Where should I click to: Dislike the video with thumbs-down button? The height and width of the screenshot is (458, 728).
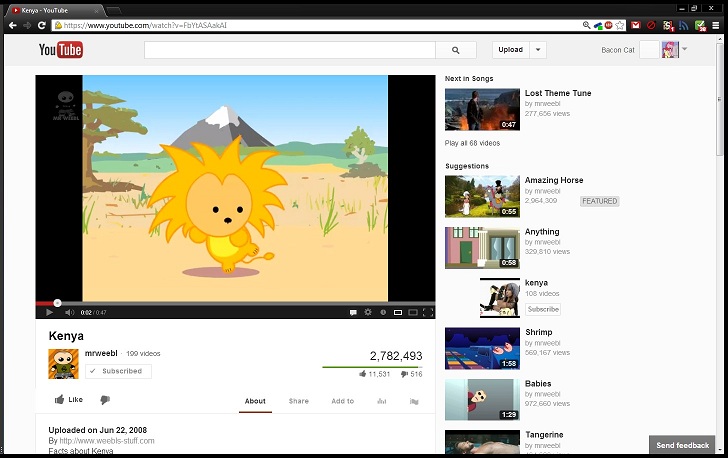pyautogui.click(x=105, y=400)
